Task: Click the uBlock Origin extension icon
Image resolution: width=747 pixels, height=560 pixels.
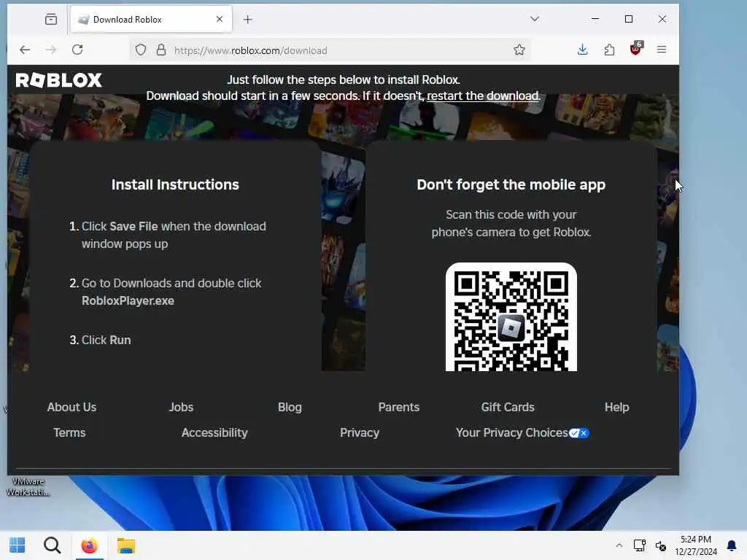Action: click(636, 48)
